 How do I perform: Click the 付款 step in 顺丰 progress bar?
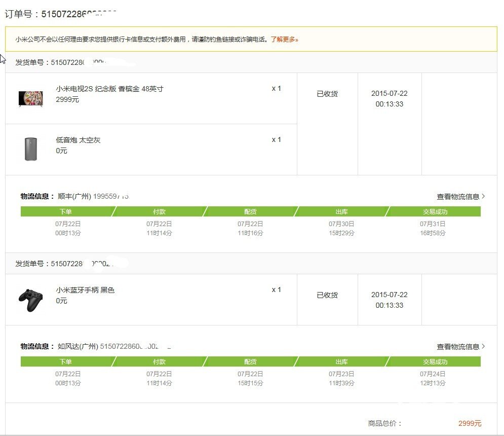[x=159, y=211]
